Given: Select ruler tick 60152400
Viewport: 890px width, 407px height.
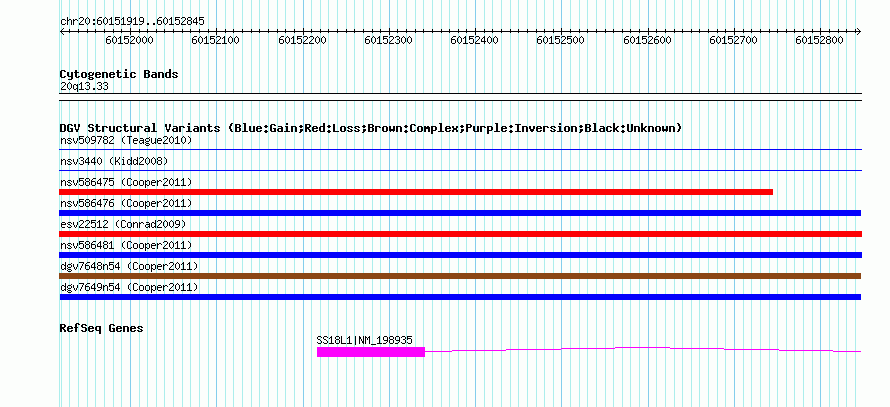Looking at the screenshot, I should tap(475, 41).
